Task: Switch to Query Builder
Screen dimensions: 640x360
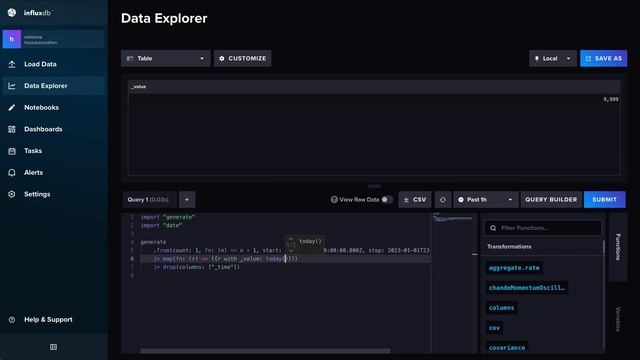Action: point(551,200)
